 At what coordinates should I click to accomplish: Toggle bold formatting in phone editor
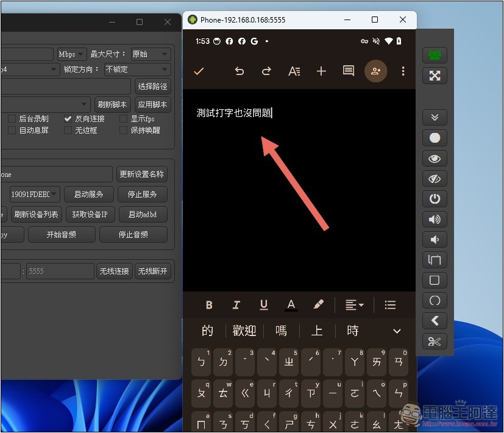click(x=209, y=305)
